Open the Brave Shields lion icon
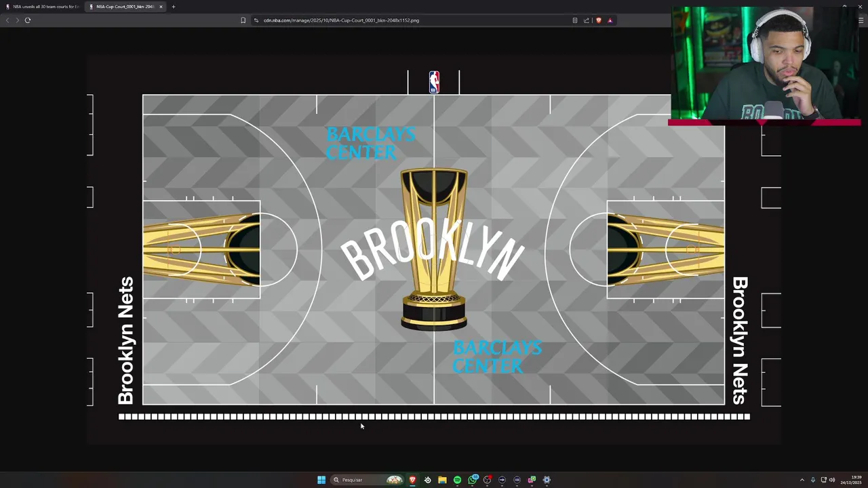The width and height of the screenshot is (868, 488). [x=598, y=20]
